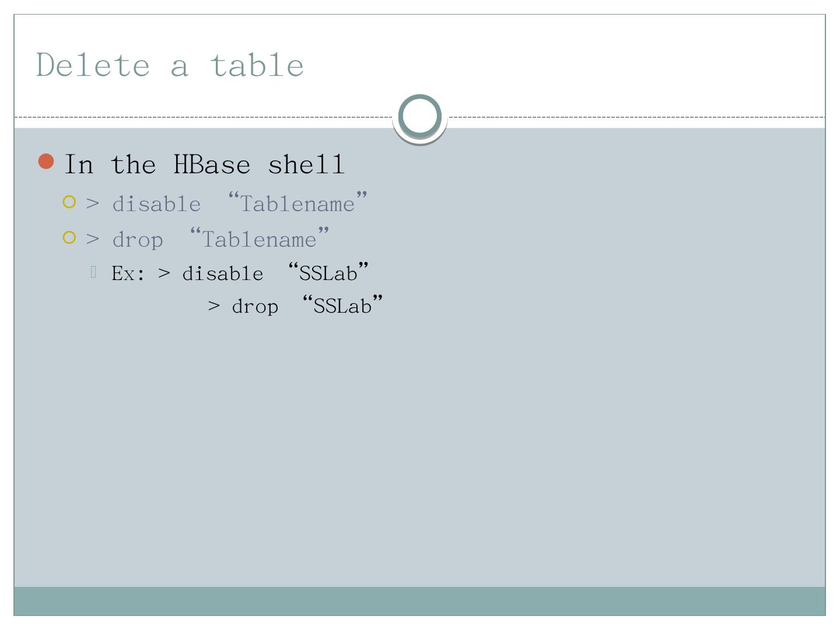Click the word shell in the main bullet

(306, 164)
